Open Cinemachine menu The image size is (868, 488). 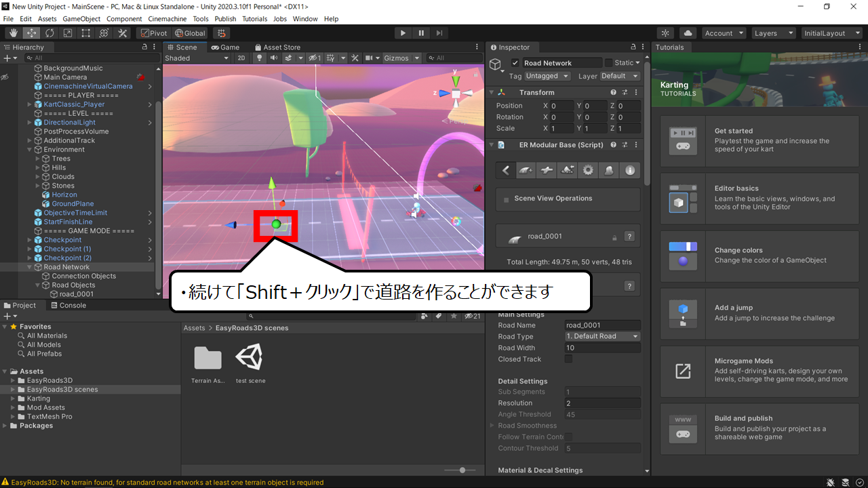[x=167, y=19]
